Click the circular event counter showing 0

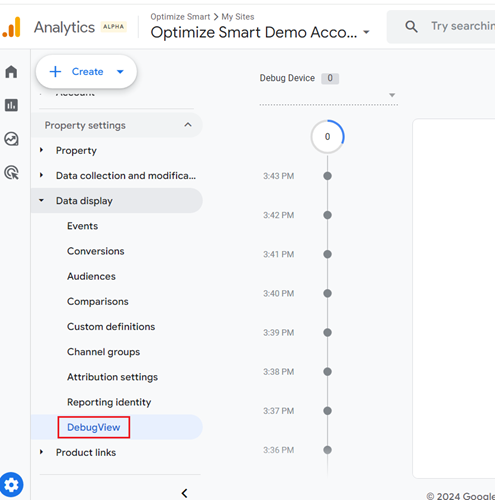point(327,137)
